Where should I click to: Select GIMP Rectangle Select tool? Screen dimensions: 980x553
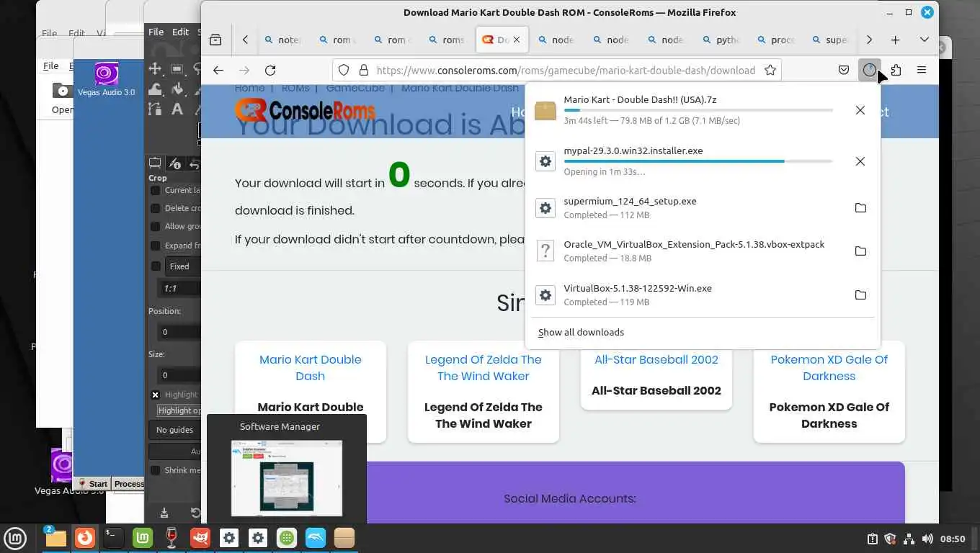(x=177, y=68)
